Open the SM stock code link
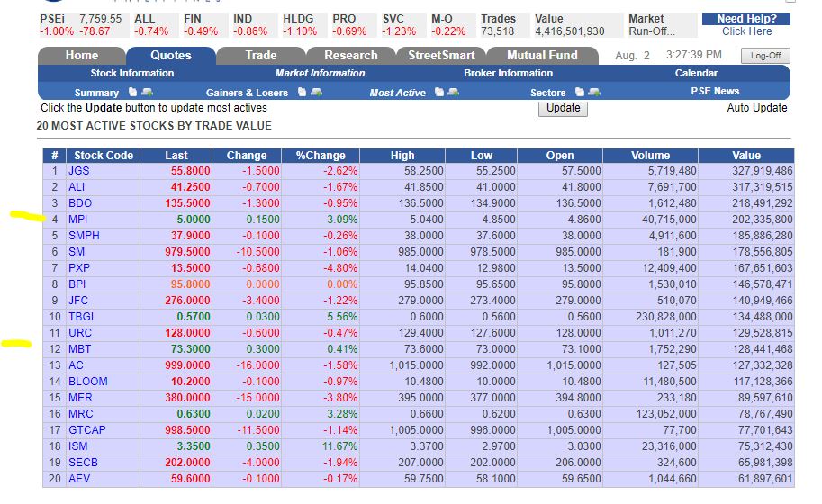This screenshot has width=822, height=504. pyautogui.click(x=77, y=252)
